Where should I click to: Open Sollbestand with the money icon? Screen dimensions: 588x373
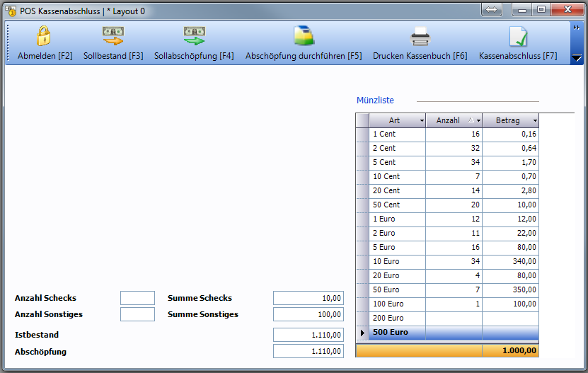pyautogui.click(x=113, y=36)
